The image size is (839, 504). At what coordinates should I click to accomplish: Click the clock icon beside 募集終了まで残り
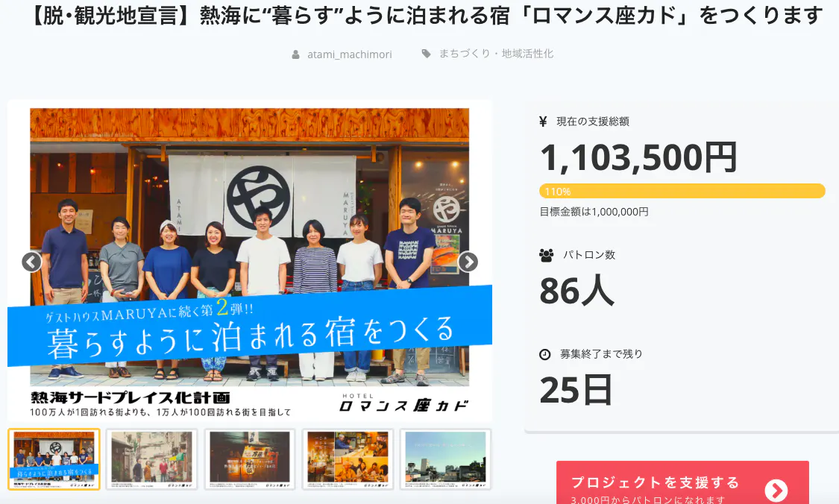click(544, 354)
